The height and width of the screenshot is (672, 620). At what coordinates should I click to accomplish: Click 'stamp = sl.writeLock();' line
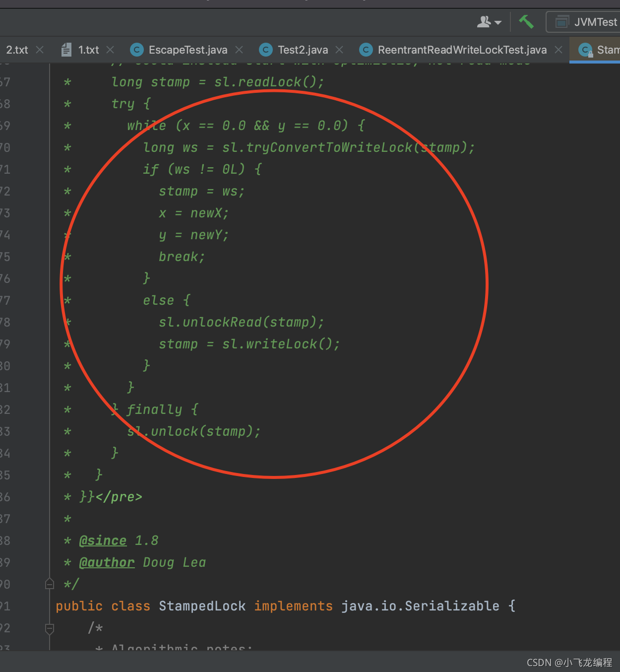pos(249,344)
